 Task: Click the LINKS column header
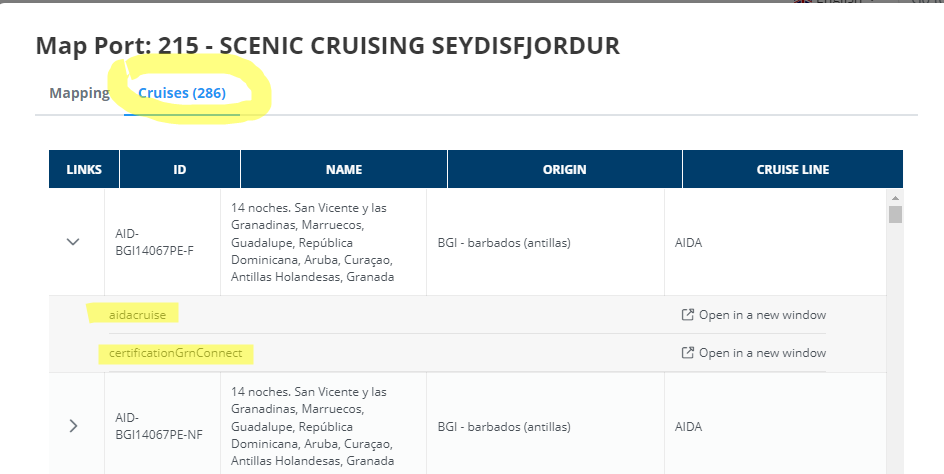84,170
